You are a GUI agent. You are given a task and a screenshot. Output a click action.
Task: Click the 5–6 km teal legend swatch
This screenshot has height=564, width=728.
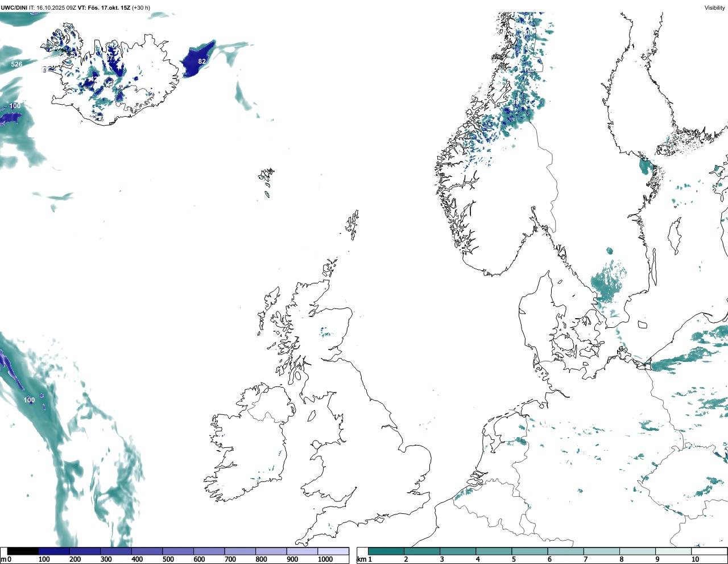pos(530,551)
